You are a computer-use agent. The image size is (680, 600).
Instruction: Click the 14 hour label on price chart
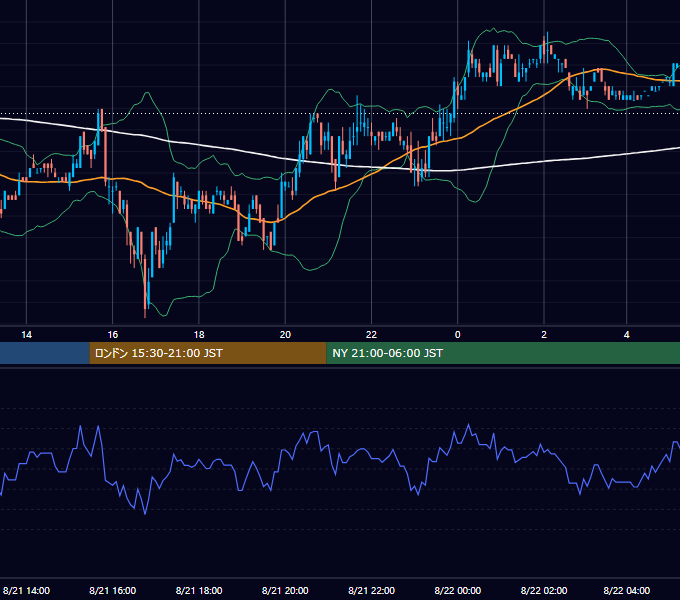26,335
